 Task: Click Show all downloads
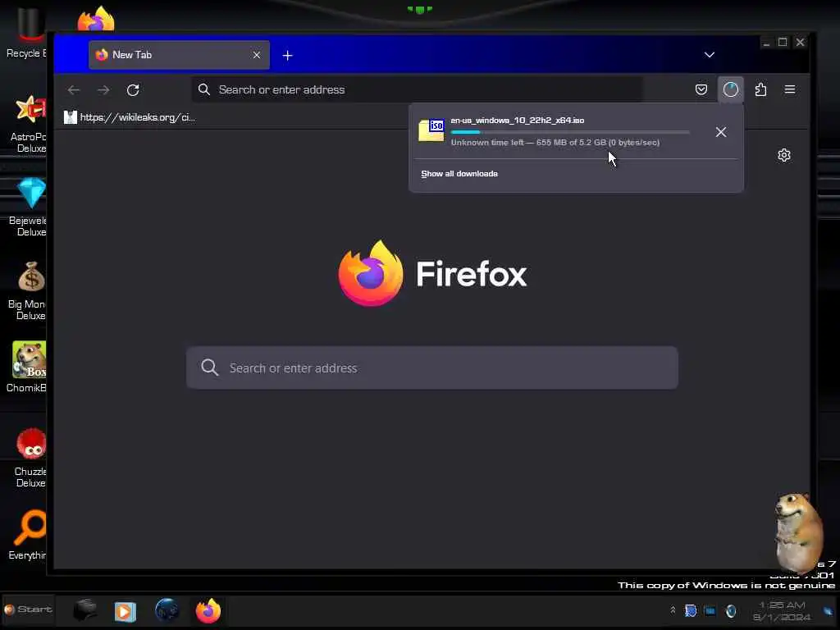pyautogui.click(x=459, y=174)
